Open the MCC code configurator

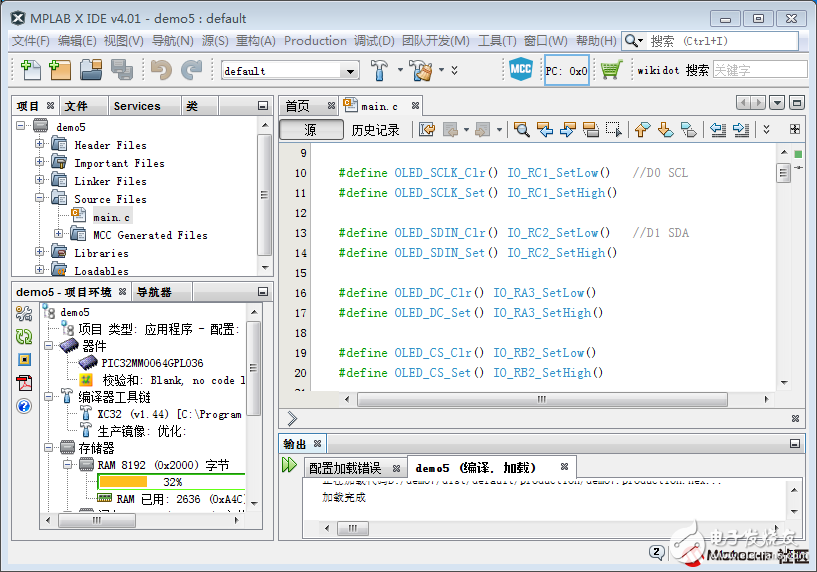pos(520,70)
